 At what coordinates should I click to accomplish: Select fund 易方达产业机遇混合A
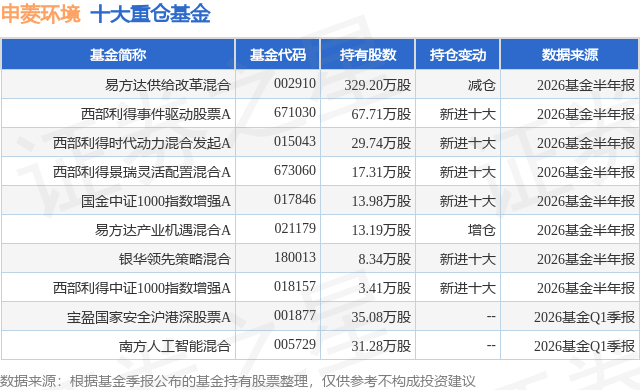(162, 230)
